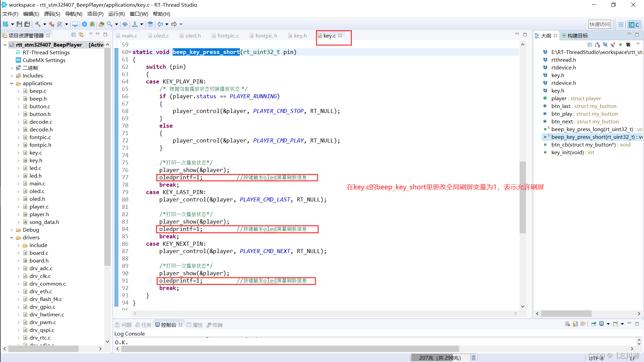Click the open-folder element icon in toolbar
Image resolution: width=644 pixels, height=362 pixels.
[101, 24]
